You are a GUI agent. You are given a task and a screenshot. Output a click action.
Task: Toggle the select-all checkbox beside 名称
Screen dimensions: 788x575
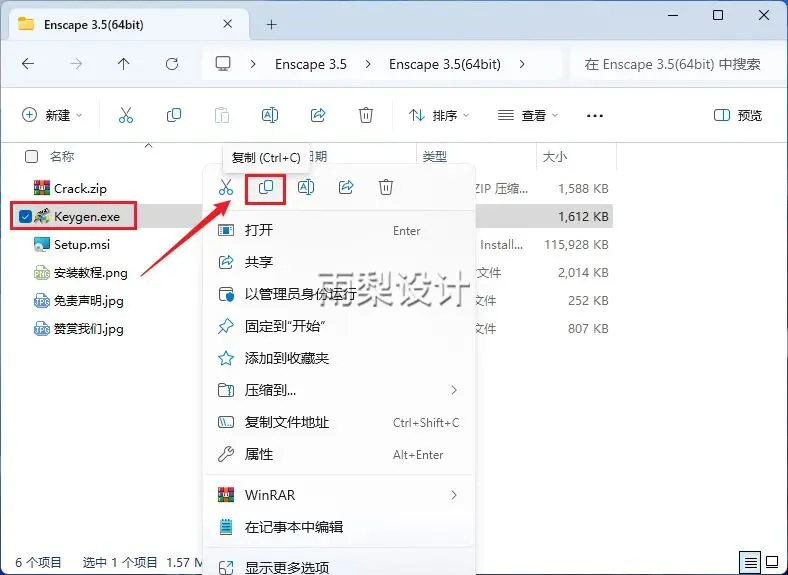31,157
